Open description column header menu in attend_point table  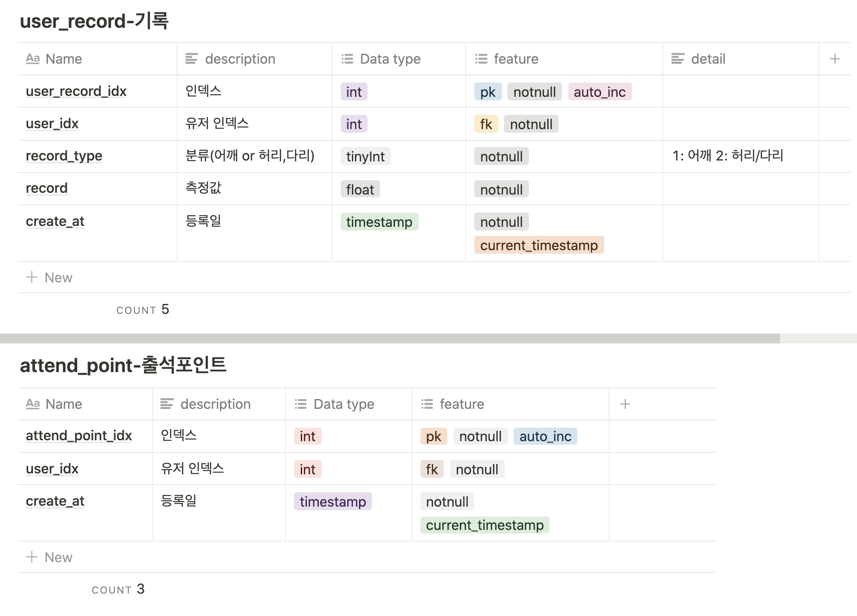point(219,404)
